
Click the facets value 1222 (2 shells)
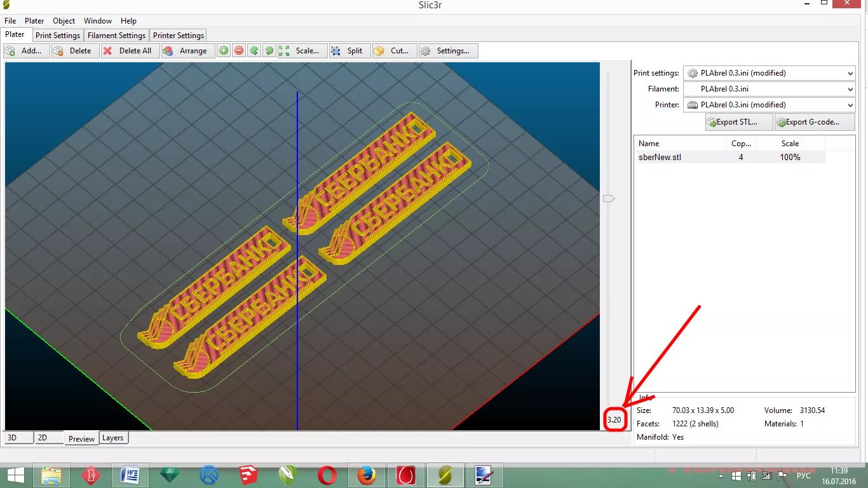click(x=695, y=424)
